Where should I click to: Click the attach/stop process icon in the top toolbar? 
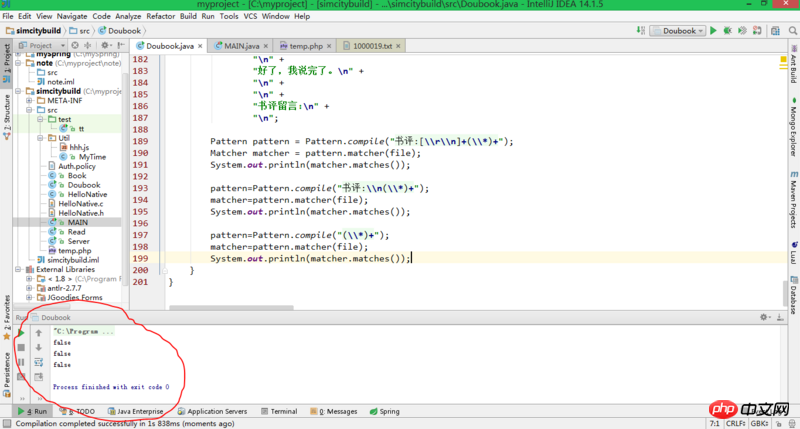coord(757,31)
